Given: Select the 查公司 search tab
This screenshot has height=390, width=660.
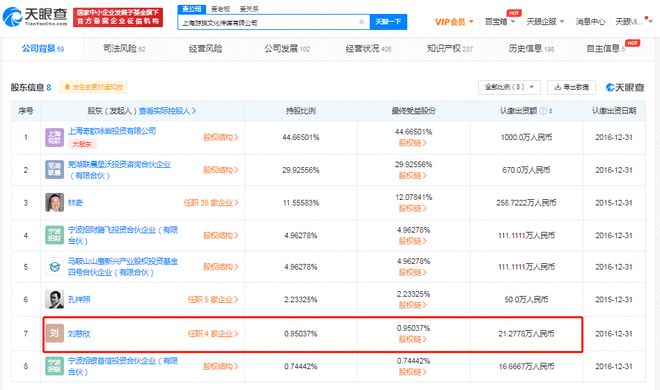Looking at the screenshot, I should coord(192,9).
